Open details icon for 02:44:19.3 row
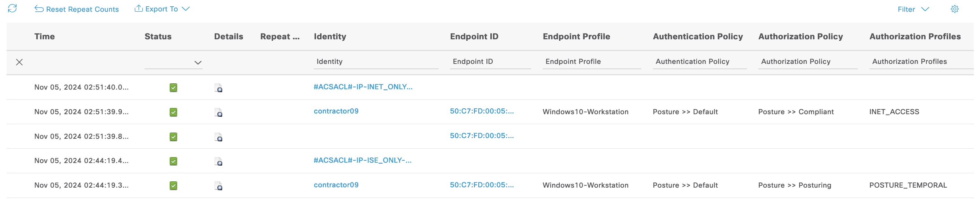980x199 pixels. click(218, 186)
